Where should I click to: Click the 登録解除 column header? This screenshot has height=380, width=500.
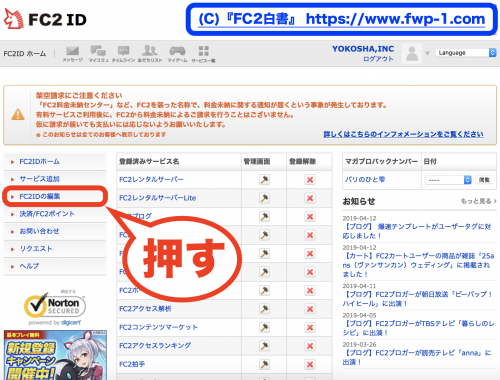point(303,162)
